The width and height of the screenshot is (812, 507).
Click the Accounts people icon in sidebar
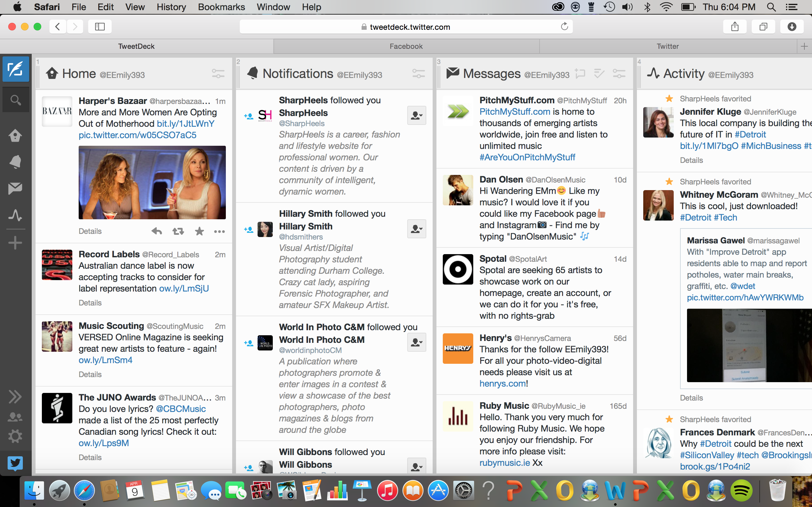16,417
